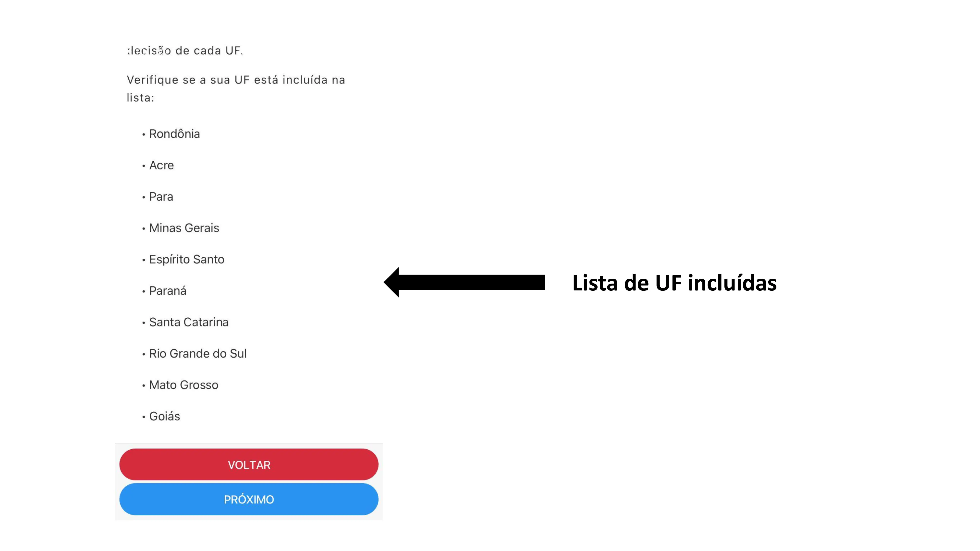Click the bullet point beside Rondônia
This screenshot has width=980, height=551.
pyautogui.click(x=143, y=135)
